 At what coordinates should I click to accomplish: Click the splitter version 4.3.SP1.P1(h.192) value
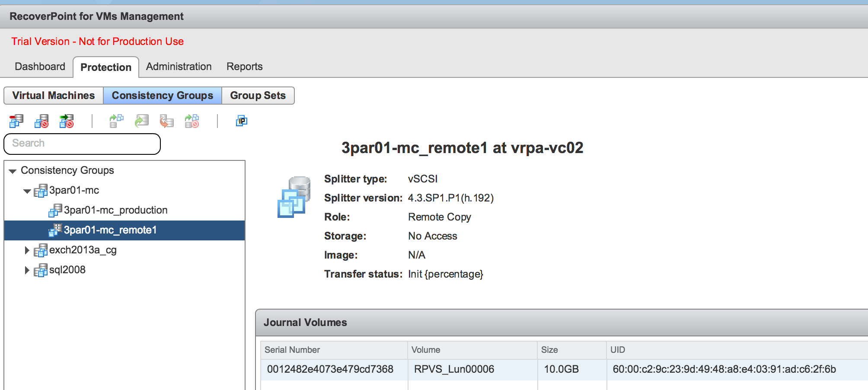(451, 198)
